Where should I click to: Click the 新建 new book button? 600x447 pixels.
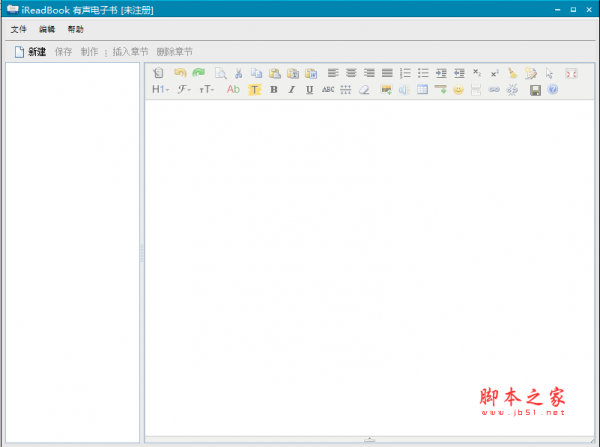point(30,52)
